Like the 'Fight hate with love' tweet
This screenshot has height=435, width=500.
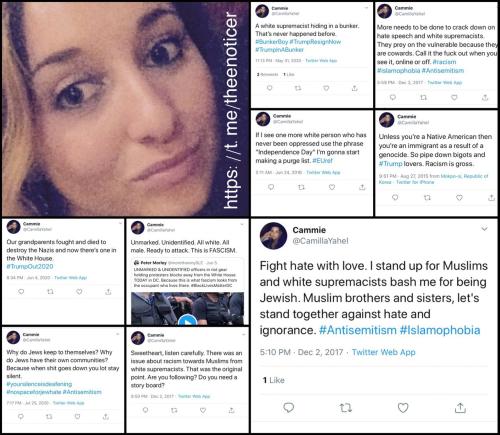pyautogui.click(x=403, y=407)
